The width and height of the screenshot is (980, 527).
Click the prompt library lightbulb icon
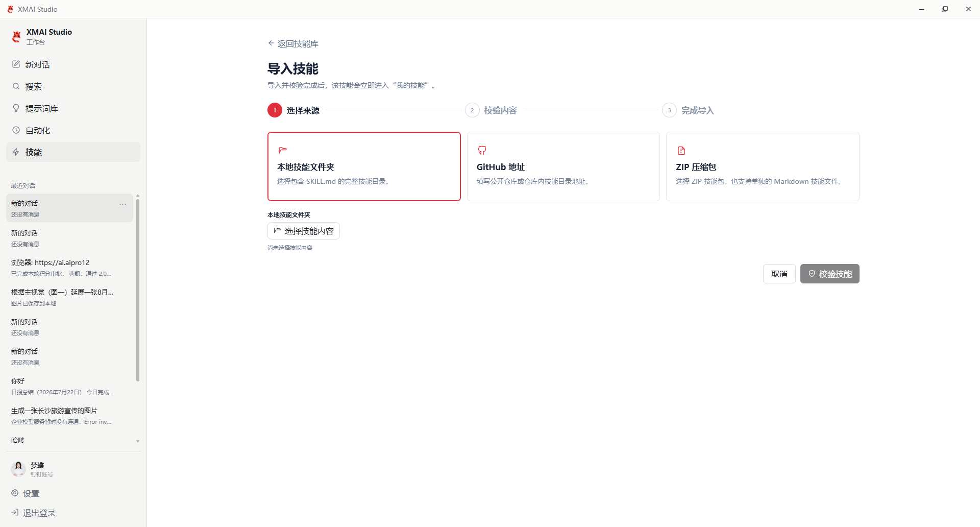16,108
